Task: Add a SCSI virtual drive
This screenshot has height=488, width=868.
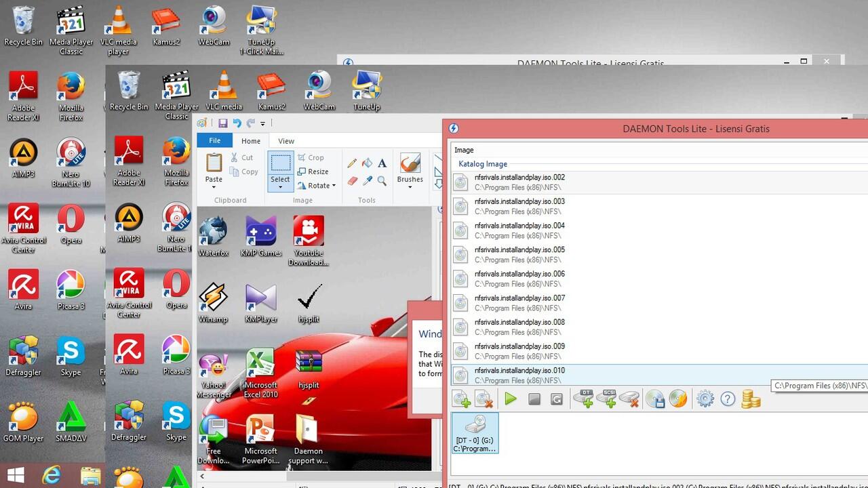Action: [606, 399]
